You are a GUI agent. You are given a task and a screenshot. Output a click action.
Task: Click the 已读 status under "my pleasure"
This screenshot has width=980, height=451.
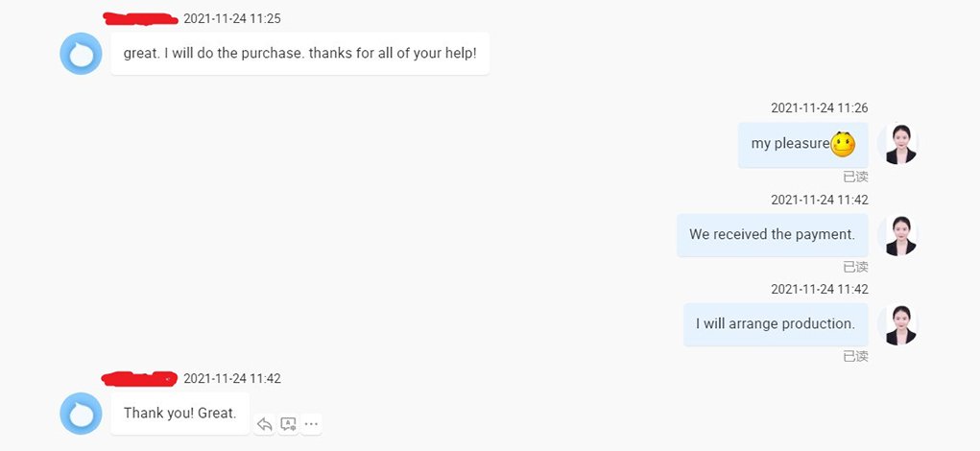(x=855, y=177)
